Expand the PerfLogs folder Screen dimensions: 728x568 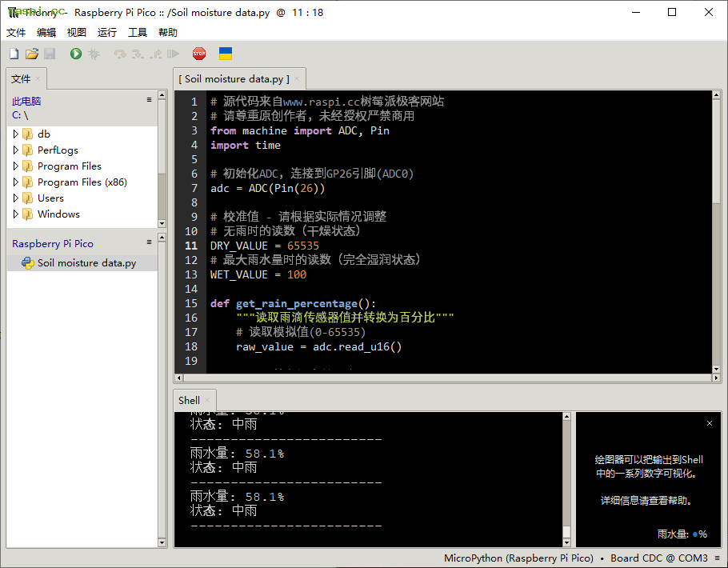click(16, 150)
